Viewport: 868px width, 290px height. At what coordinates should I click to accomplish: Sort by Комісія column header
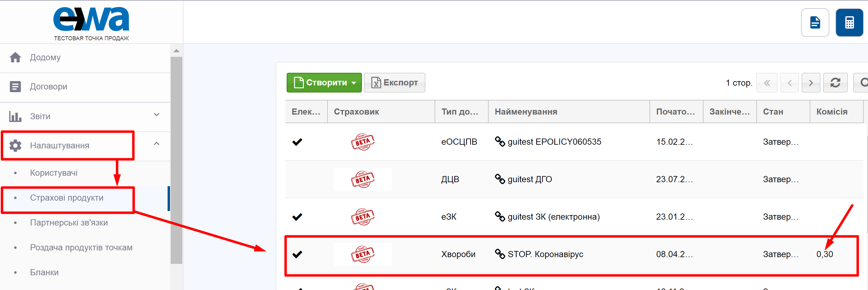836,112
